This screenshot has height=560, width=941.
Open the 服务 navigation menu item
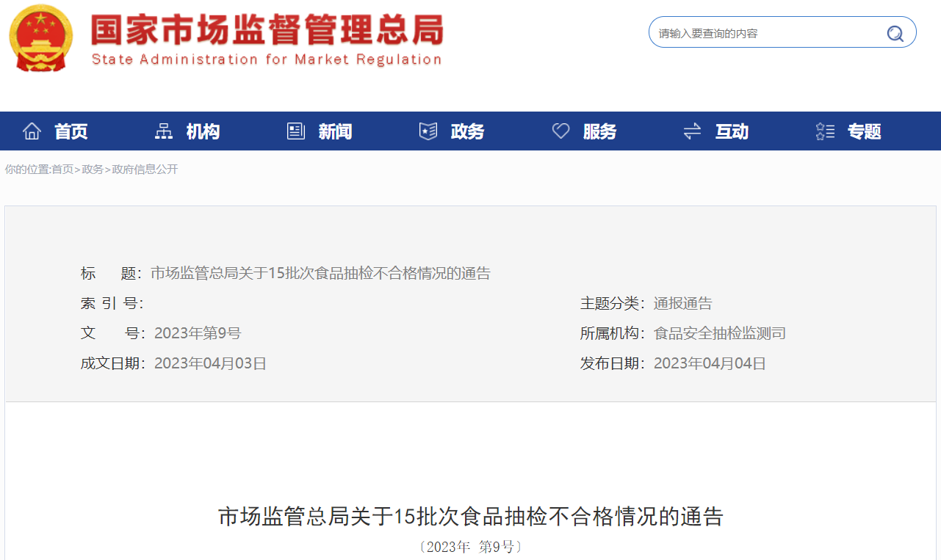click(x=600, y=131)
